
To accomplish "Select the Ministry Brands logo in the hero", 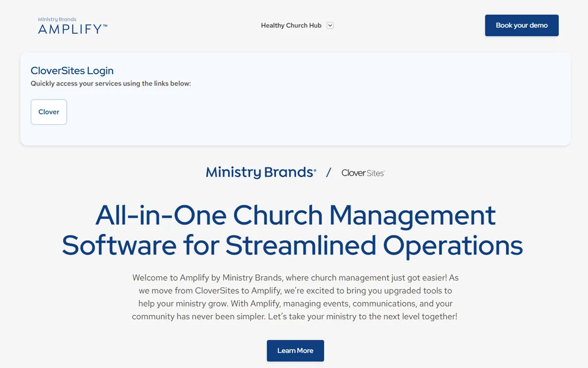I will click(261, 172).
